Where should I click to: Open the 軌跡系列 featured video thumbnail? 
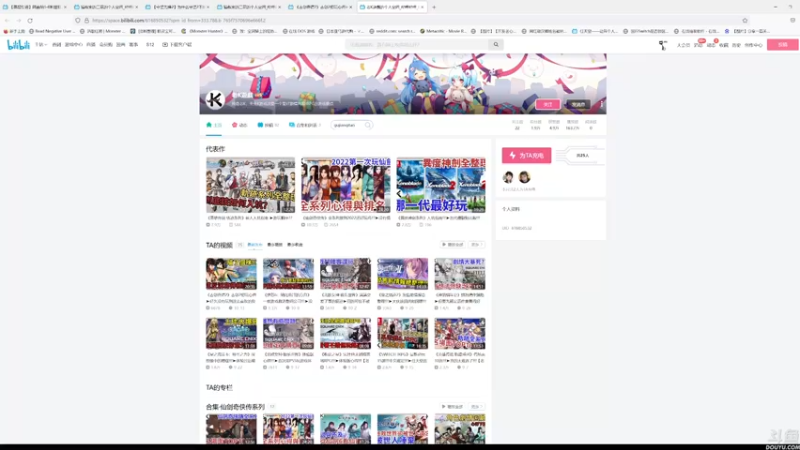251,185
